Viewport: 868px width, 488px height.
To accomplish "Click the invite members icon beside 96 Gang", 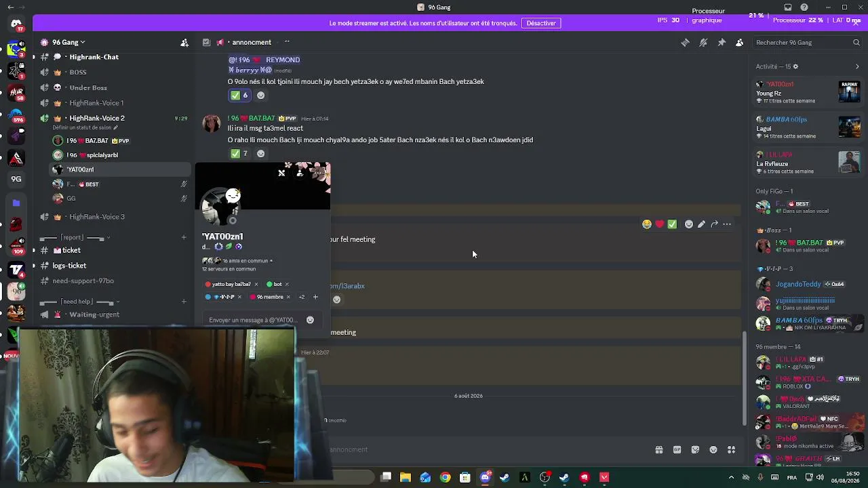I will [x=184, y=42].
